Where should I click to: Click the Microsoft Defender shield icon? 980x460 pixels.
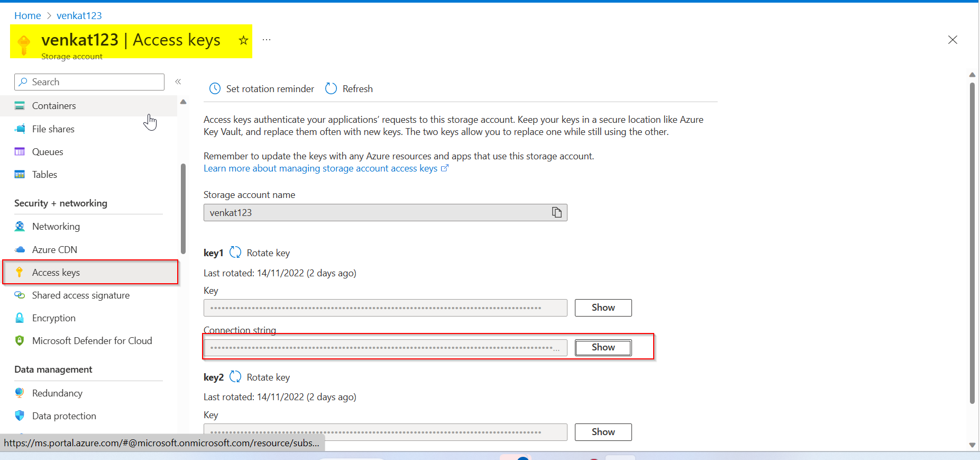click(x=20, y=341)
